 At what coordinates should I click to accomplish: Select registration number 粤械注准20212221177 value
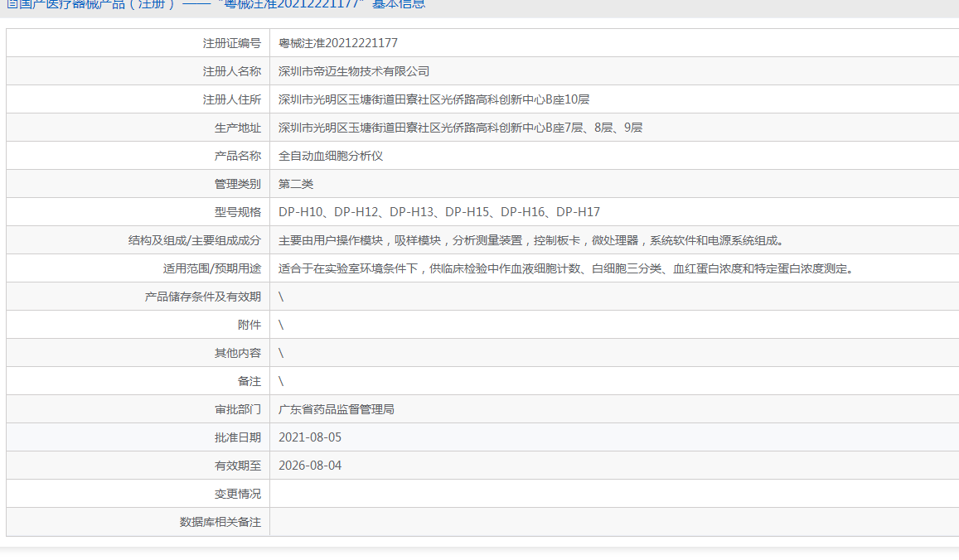click(x=337, y=43)
